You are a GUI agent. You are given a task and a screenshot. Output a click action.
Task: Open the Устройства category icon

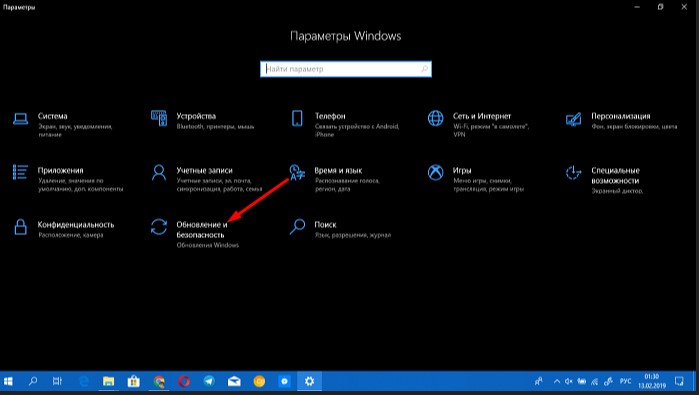[x=159, y=119]
